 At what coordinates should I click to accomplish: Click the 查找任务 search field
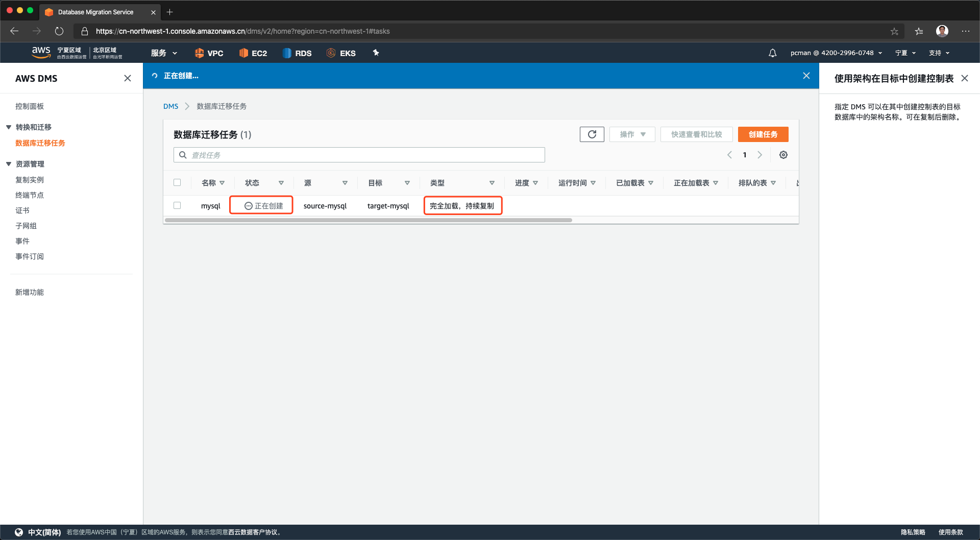(x=359, y=155)
